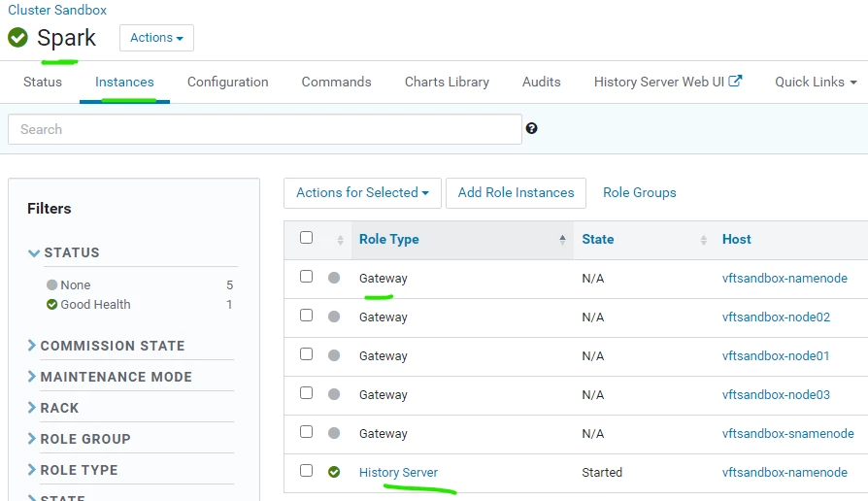Click the gray status icon for vftsandbox-node03 Gateway

click(x=334, y=394)
